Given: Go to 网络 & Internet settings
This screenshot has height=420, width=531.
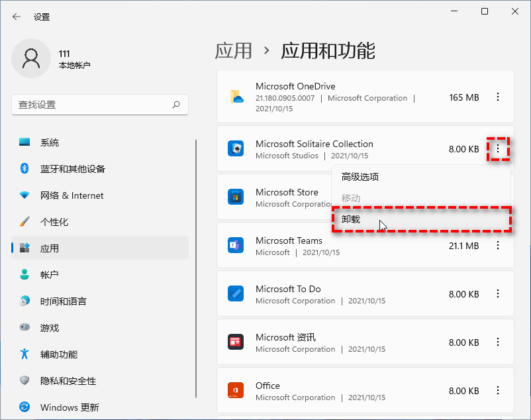Looking at the screenshot, I should [x=100, y=195].
